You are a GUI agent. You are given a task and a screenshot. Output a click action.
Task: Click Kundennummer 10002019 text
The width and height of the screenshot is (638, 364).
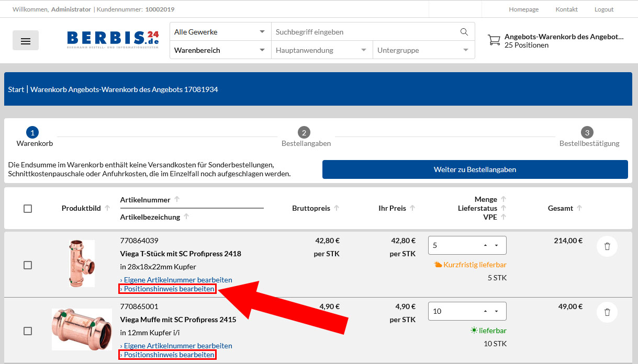[x=136, y=9]
